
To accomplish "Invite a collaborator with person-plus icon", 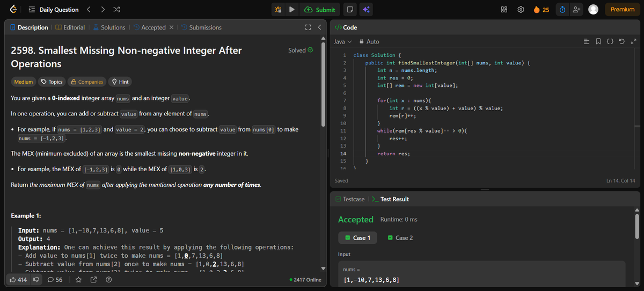I will [x=576, y=10].
